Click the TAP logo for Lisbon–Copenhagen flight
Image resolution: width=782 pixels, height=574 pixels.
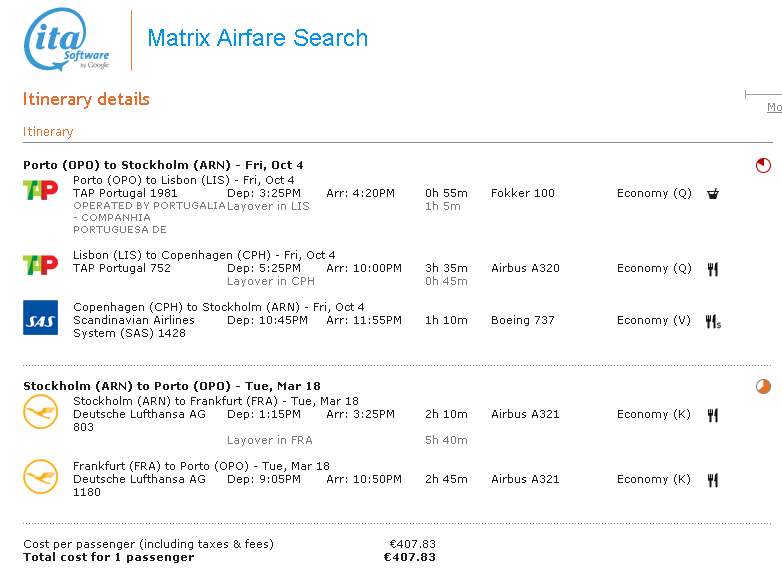40,265
